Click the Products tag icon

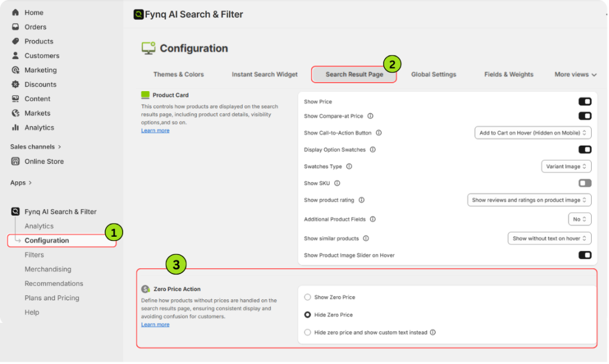point(15,41)
